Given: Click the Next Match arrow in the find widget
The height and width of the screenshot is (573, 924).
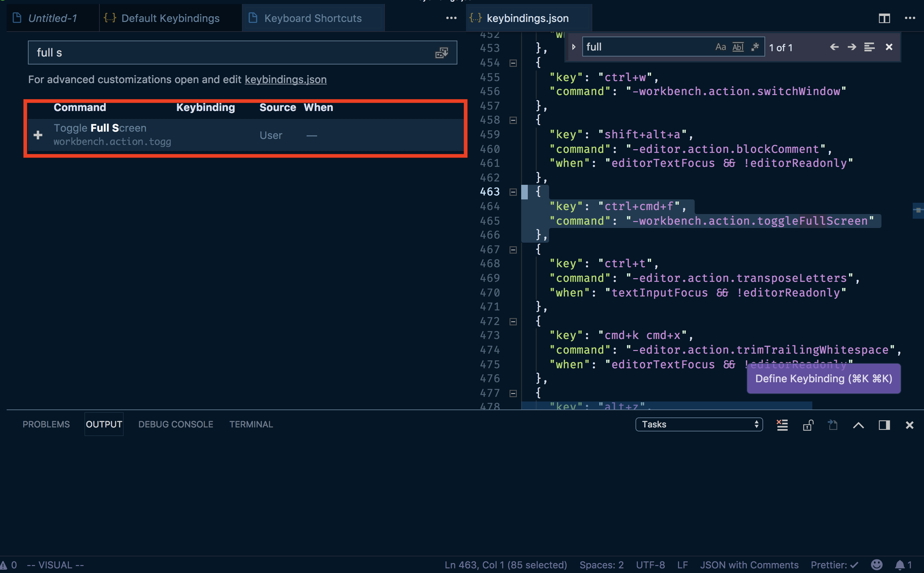Looking at the screenshot, I should click(852, 47).
